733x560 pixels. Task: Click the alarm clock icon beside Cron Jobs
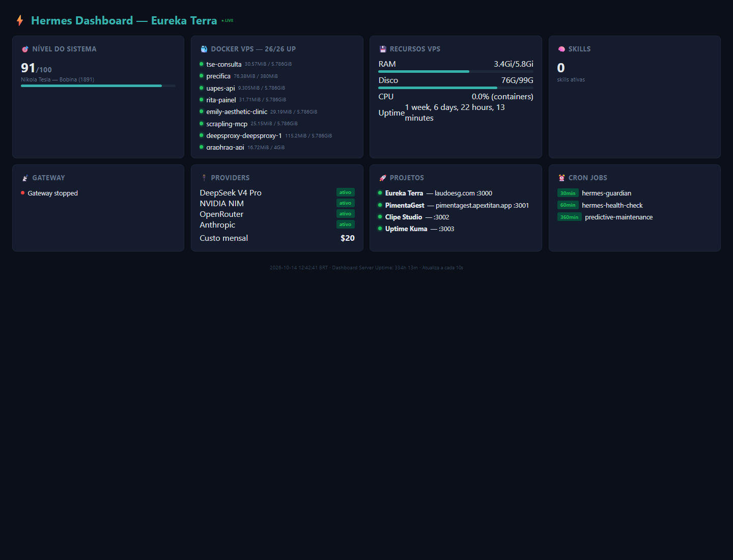click(561, 178)
